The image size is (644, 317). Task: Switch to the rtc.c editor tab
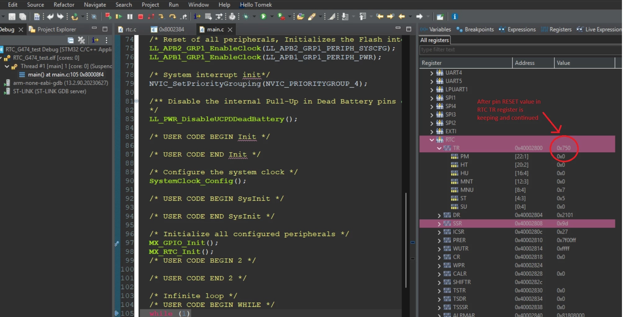pyautogui.click(x=127, y=29)
